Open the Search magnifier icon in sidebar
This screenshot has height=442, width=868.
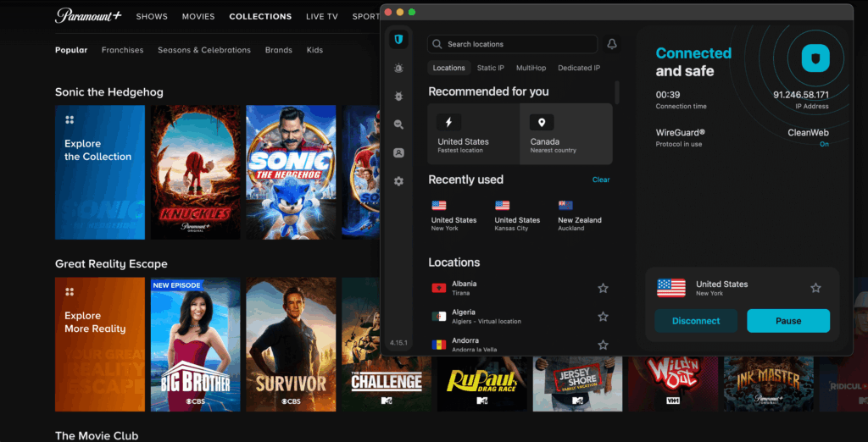point(398,124)
